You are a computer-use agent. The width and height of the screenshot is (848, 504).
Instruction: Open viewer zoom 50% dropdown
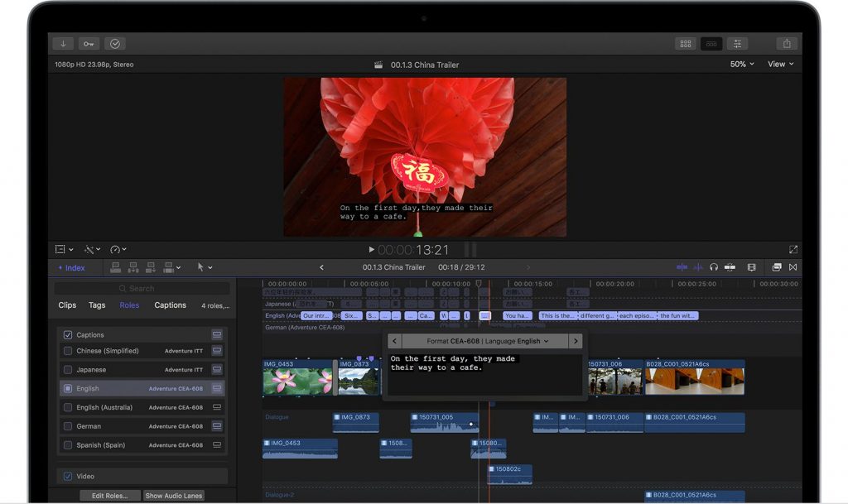tap(741, 65)
